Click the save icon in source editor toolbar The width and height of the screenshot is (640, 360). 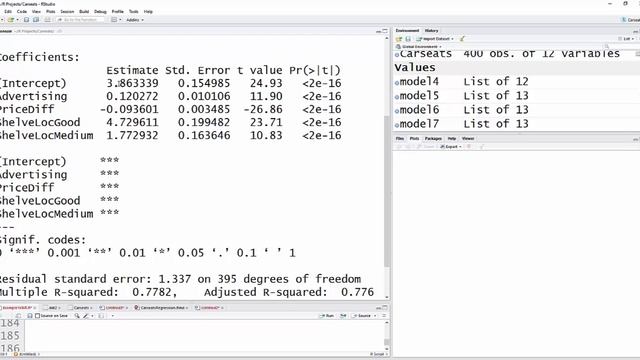tap(29, 316)
